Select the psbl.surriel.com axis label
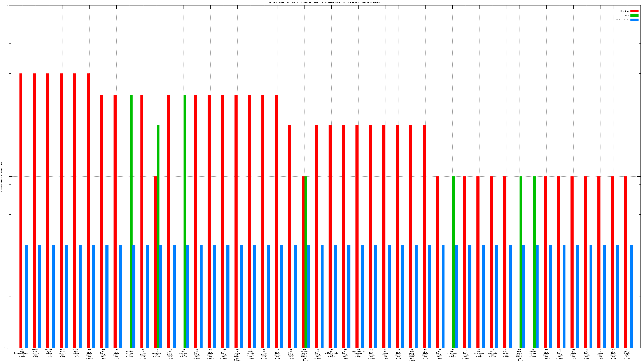 point(492,353)
